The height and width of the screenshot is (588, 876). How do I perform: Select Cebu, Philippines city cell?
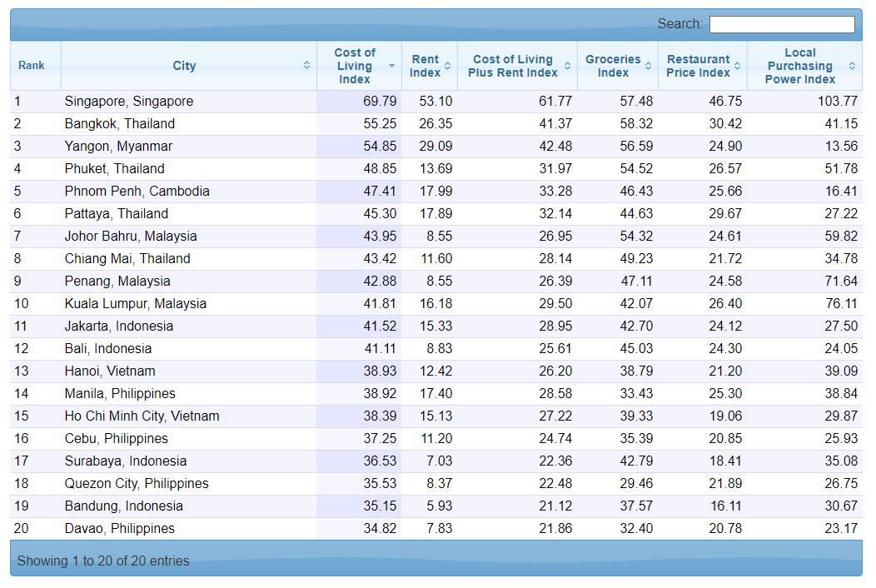pos(189,439)
